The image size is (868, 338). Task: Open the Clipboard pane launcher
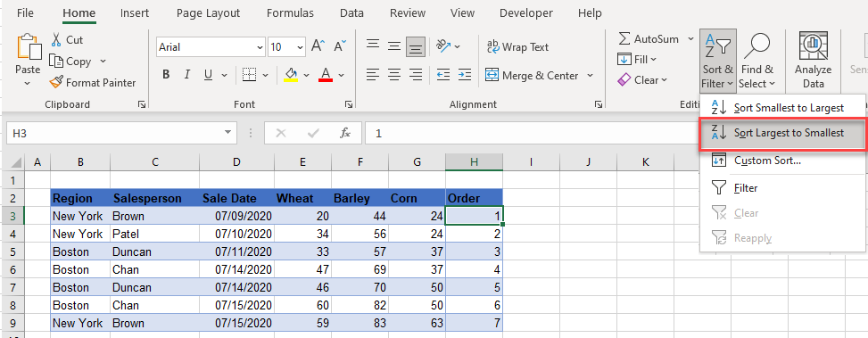[142, 104]
